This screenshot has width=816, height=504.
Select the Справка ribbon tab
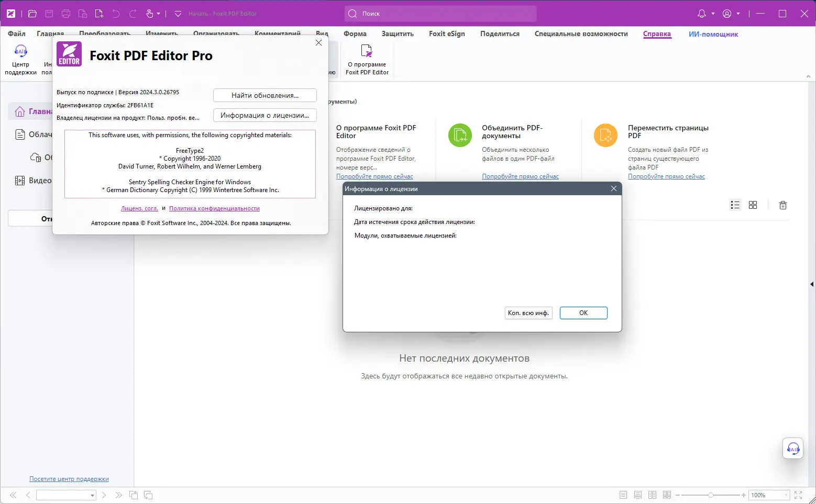tap(657, 33)
